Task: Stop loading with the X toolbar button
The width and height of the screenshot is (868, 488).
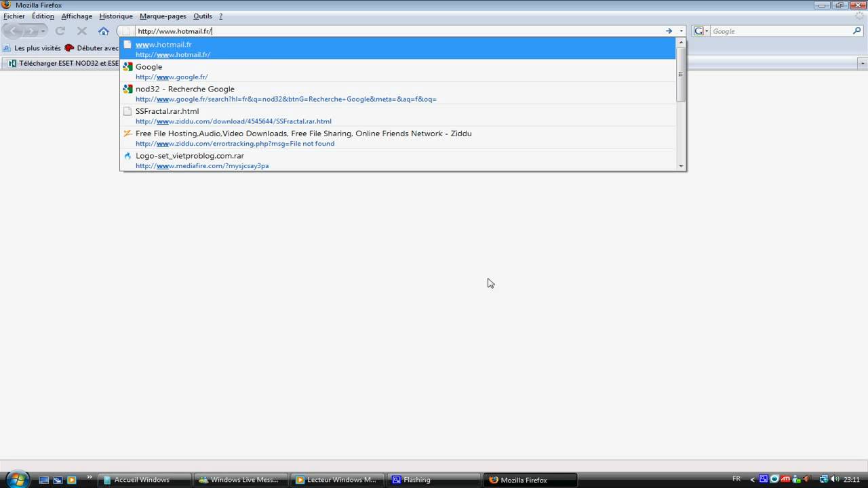Action: click(x=82, y=31)
